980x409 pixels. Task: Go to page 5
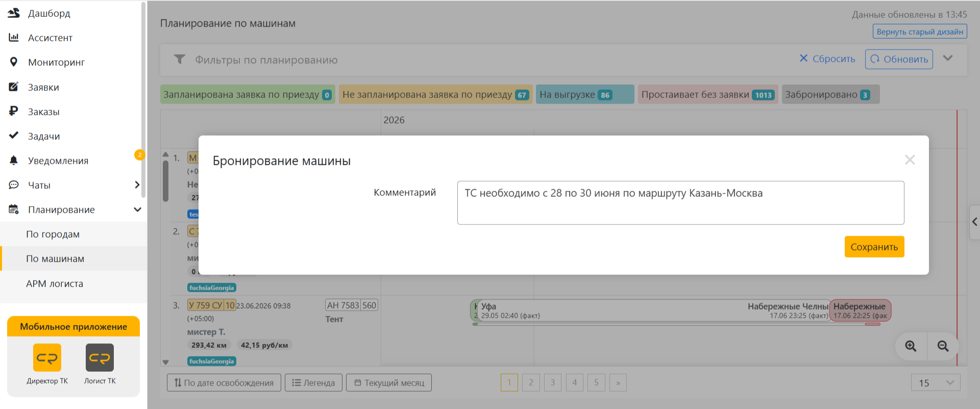point(596,382)
